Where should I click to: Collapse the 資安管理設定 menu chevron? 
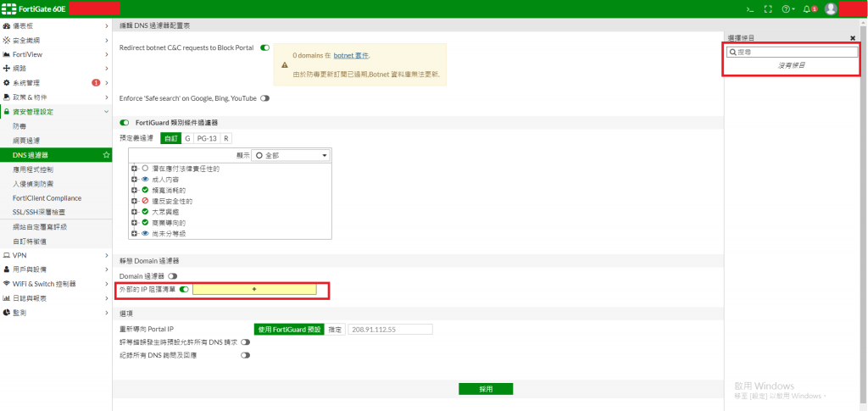point(106,112)
